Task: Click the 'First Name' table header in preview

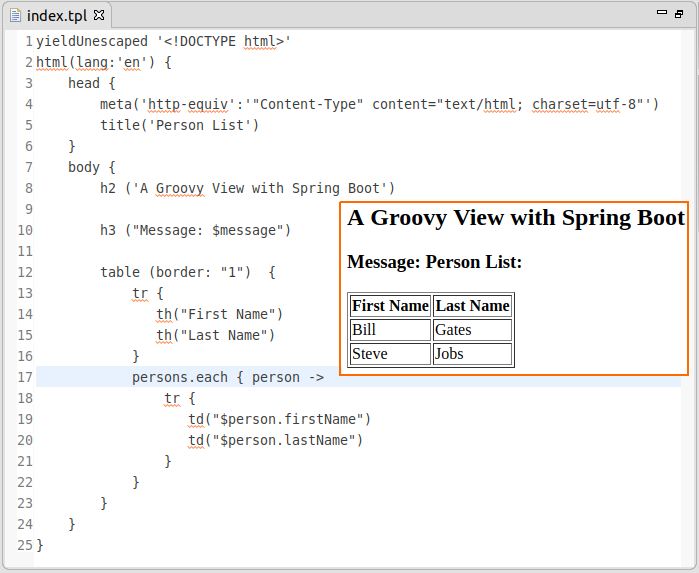Action: pyautogui.click(x=390, y=306)
